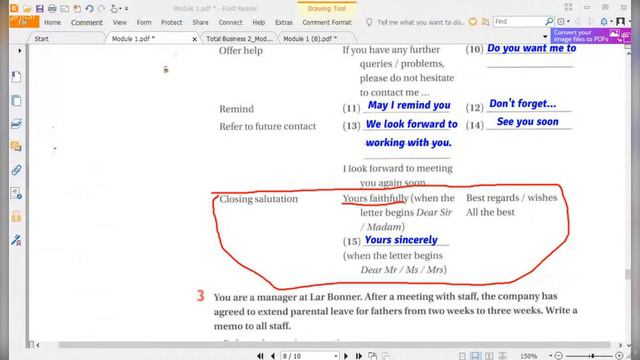Open the page number dropdown arrow
This screenshot has width=640, height=360.
336,356
